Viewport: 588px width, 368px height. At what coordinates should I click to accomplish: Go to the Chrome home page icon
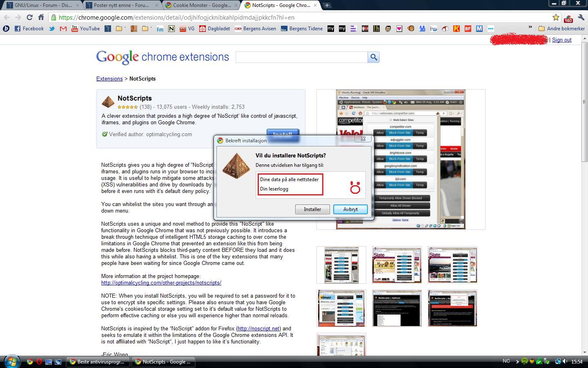(x=41, y=18)
